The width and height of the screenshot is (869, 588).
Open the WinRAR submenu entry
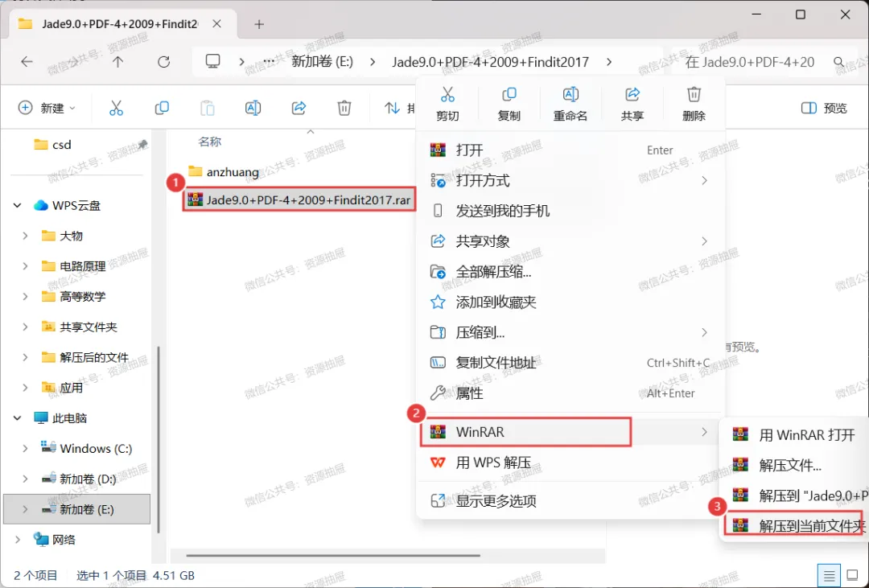pyautogui.click(x=570, y=432)
